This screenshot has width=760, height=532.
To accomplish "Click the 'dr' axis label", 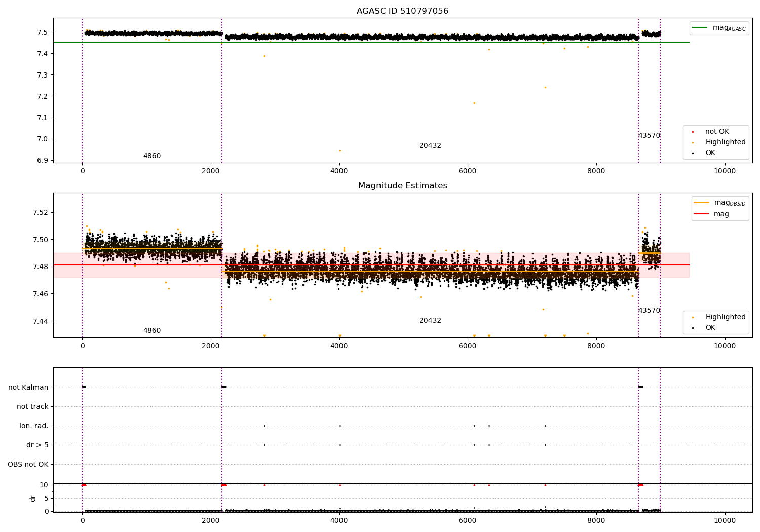I will click(33, 498).
